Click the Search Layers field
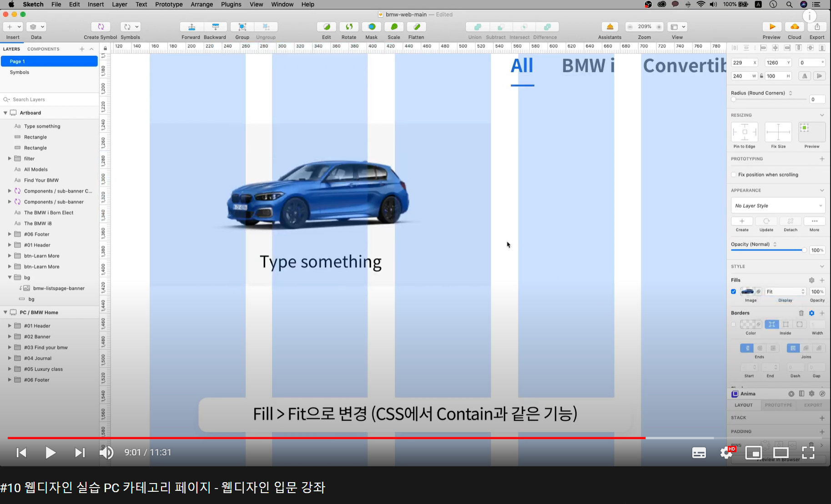Image resolution: width=831 pixels, height=504 pixels. pos(49,100)
